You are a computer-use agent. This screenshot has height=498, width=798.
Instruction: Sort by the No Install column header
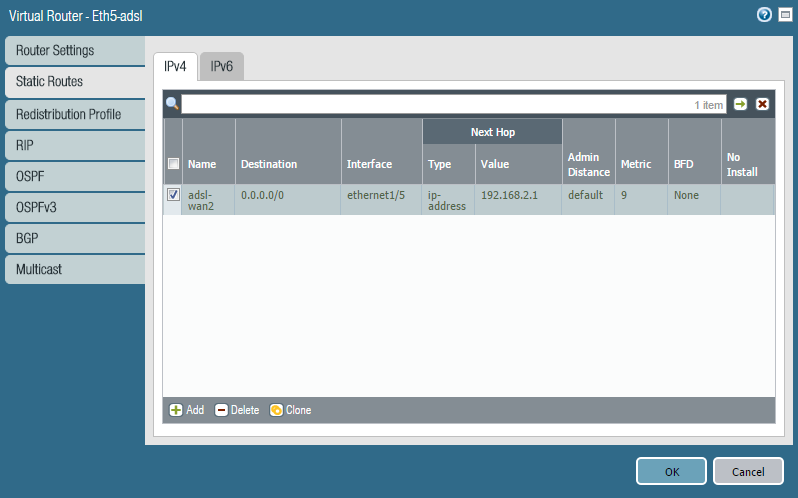[748, 152]
